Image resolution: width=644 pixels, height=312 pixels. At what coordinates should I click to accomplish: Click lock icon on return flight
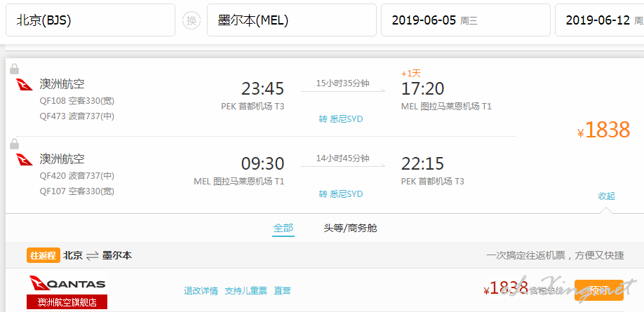click(14, 144)
